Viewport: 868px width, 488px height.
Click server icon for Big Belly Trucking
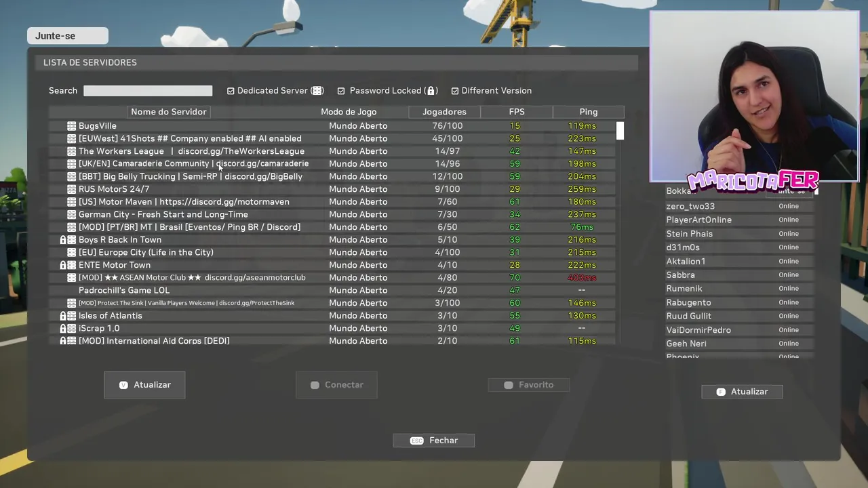click(71, 176)
